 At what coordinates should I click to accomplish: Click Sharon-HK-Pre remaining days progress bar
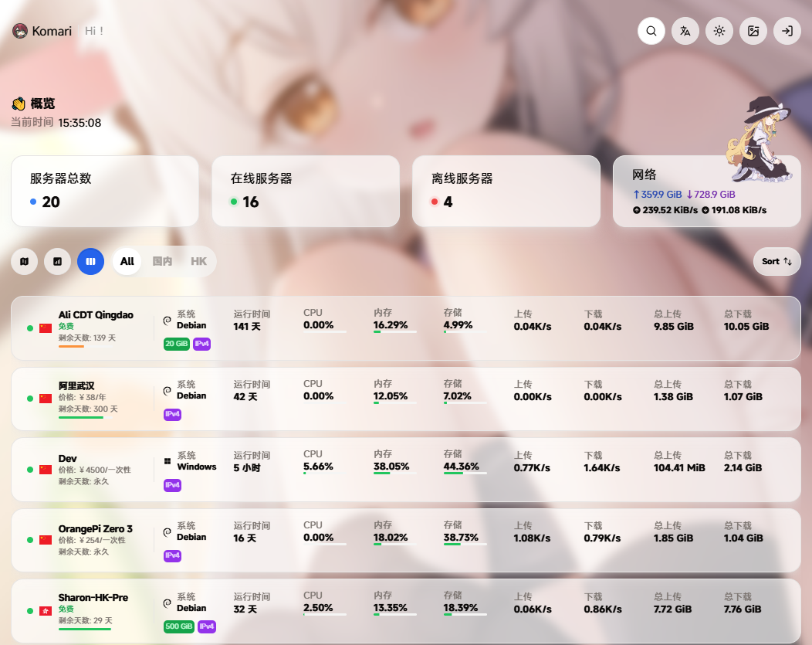coord(85,630)
